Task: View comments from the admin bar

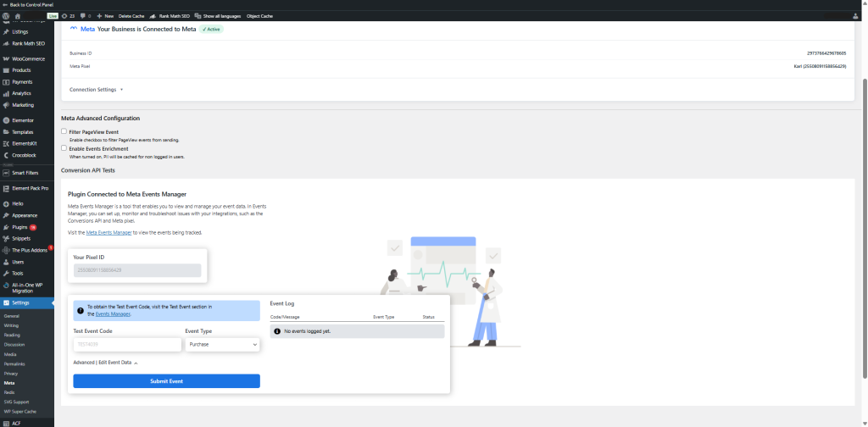Action: click(x=86, y=16)
